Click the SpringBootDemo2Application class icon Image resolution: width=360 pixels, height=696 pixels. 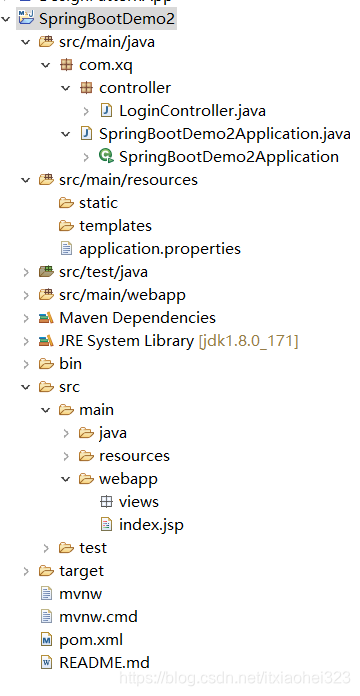[x=106, y=156]
